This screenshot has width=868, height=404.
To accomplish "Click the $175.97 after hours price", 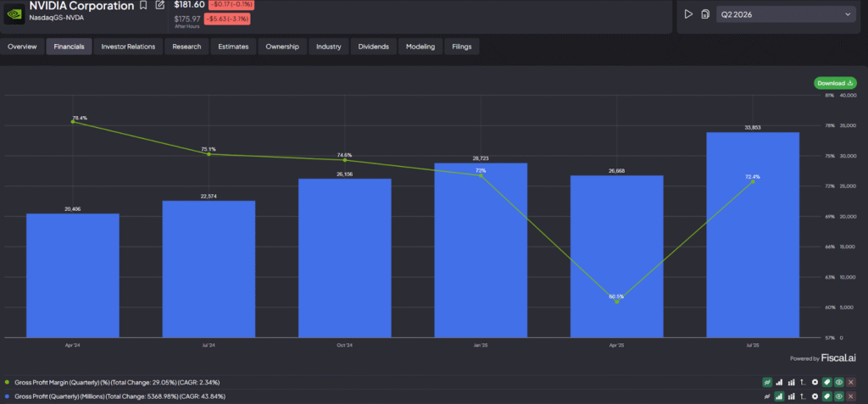I will (187, 19).
